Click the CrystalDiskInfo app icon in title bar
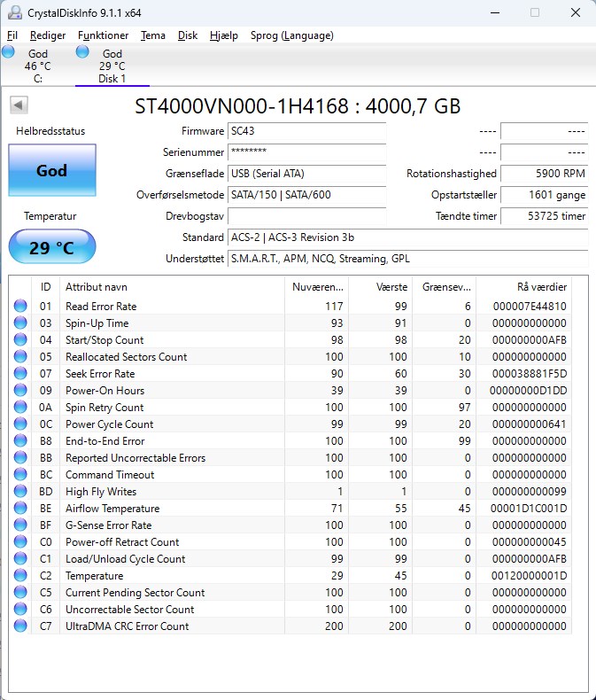 [15, 12]
